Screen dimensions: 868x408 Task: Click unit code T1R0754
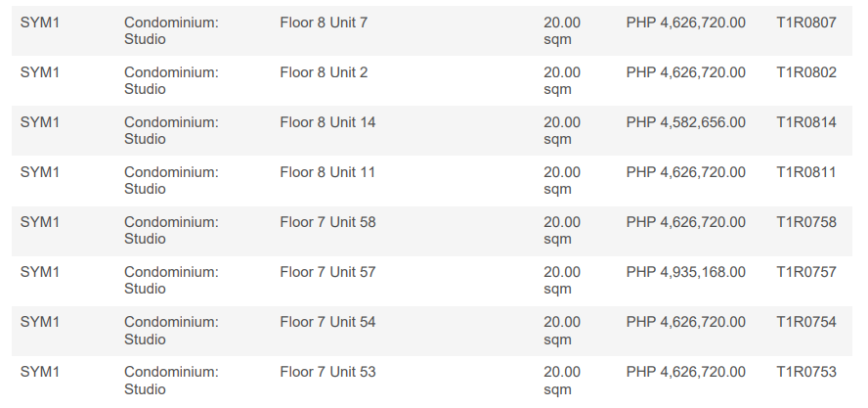(x=805, y=322)
